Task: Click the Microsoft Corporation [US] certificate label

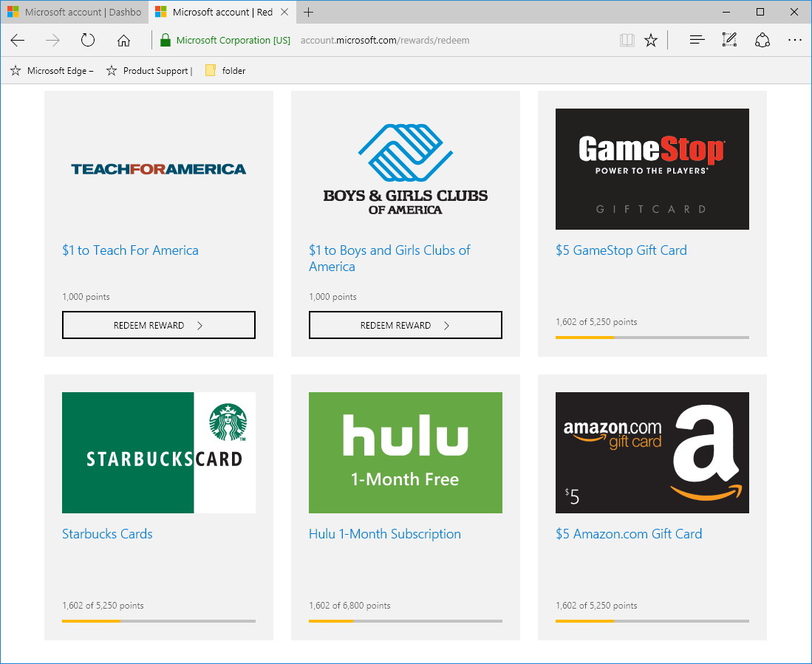Action: click(x=233, y=41)
